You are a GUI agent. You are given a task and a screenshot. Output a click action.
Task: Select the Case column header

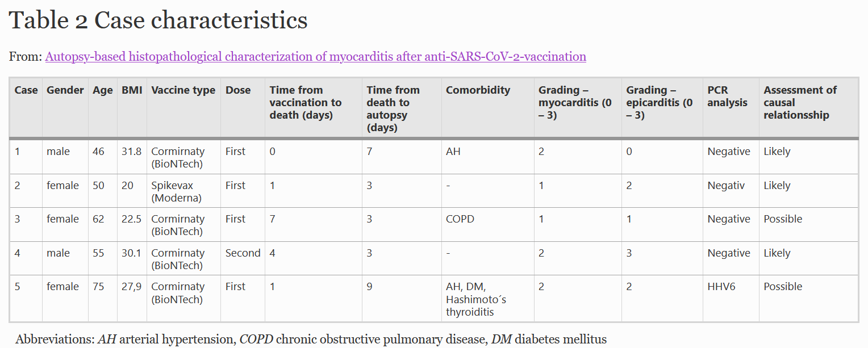[x=26, y=90]
